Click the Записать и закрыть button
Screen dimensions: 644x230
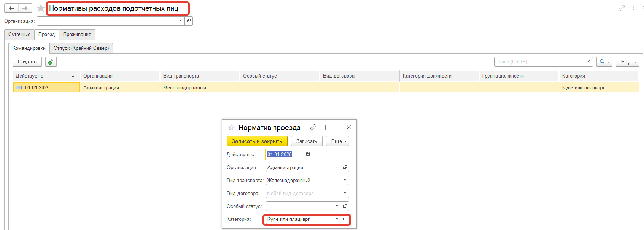coord(257,141)
